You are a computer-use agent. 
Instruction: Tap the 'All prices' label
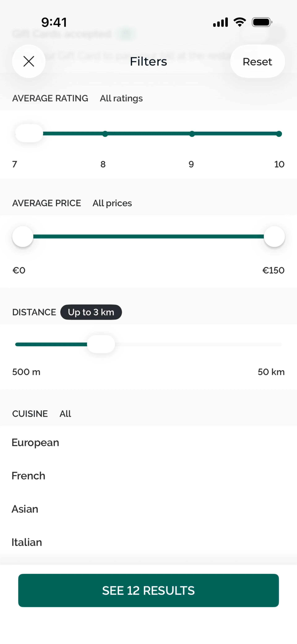coord(112,203)
